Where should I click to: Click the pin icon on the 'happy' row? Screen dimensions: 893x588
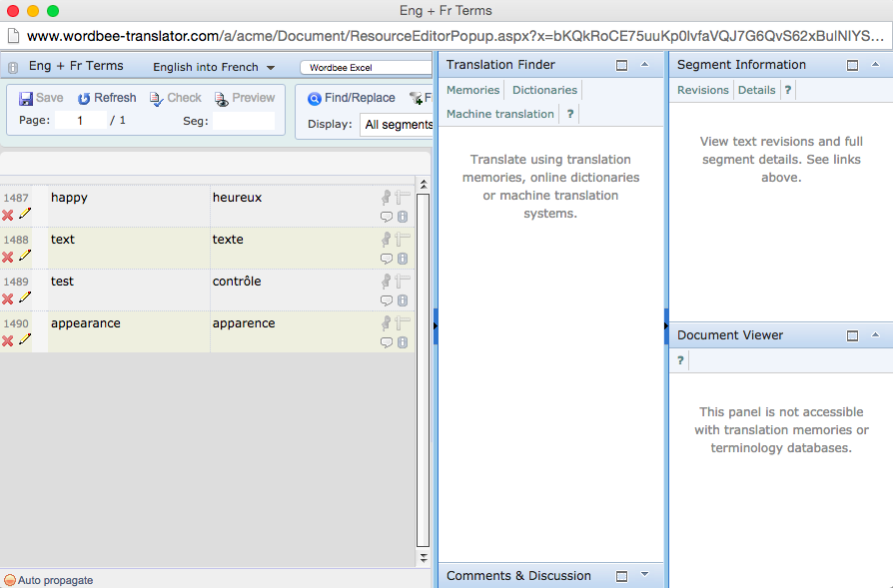[387, 198]
